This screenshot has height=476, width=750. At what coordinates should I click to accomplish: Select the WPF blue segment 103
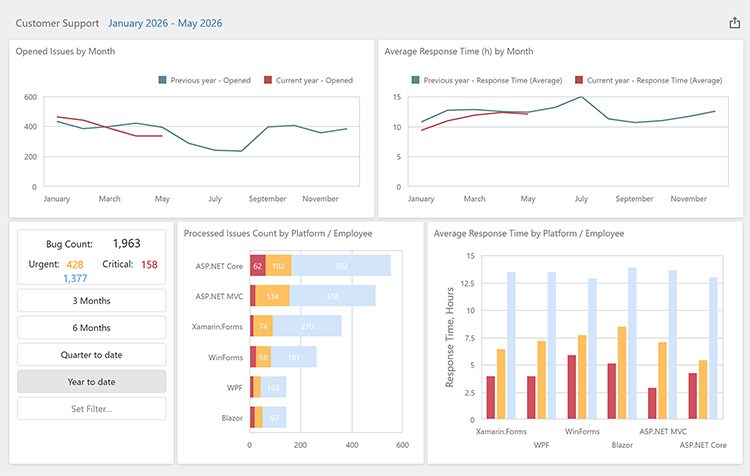point(273,387)
